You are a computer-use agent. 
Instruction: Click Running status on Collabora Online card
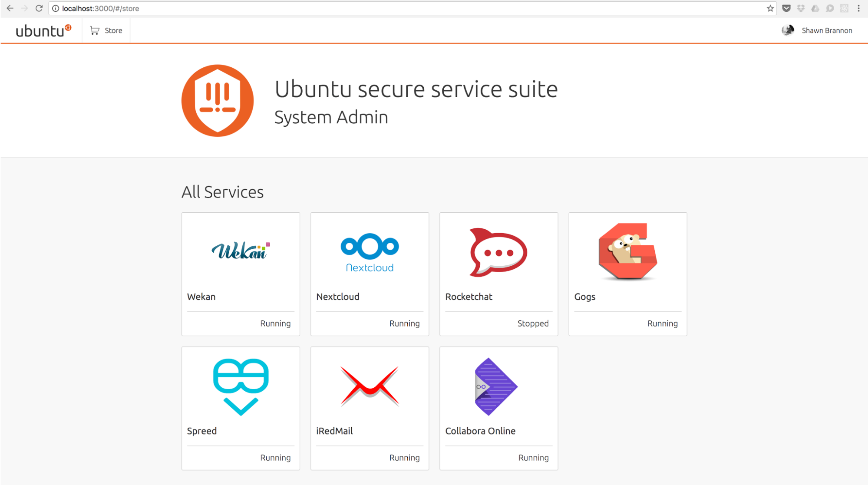(x=533, y=458)
